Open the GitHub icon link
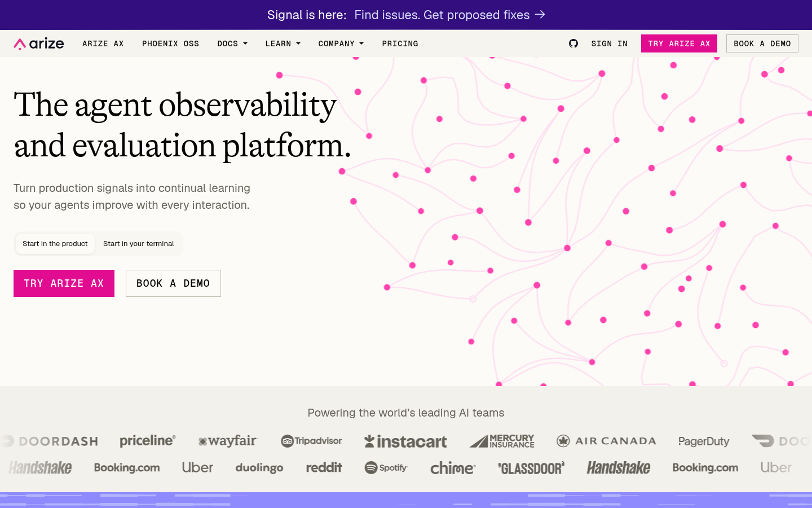Screen dimensions: 812x508 [x=573, y=43]
